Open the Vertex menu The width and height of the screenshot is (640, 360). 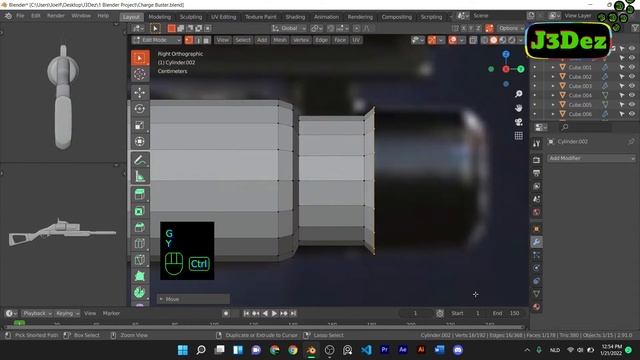point(301,40)
